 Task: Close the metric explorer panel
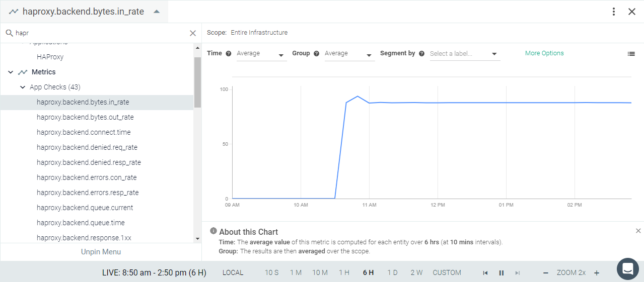[632, 12]
